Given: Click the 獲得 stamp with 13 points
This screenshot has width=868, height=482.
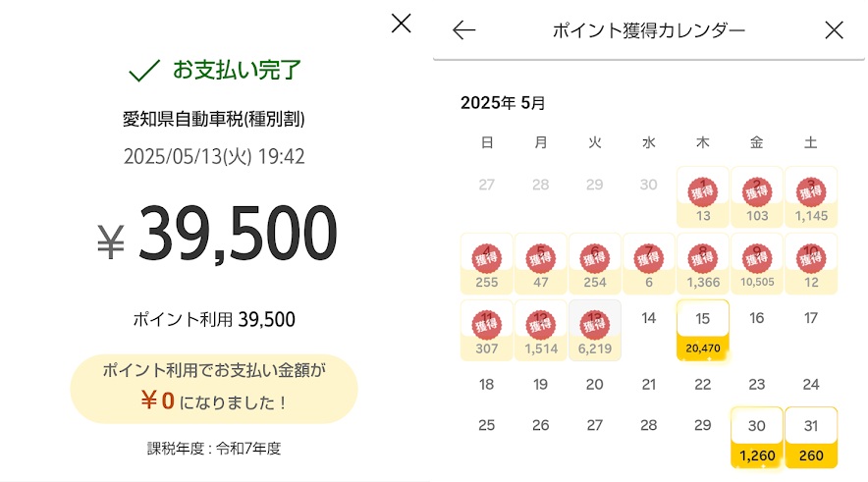Looking at the screenshot, I should click(702, 192).
